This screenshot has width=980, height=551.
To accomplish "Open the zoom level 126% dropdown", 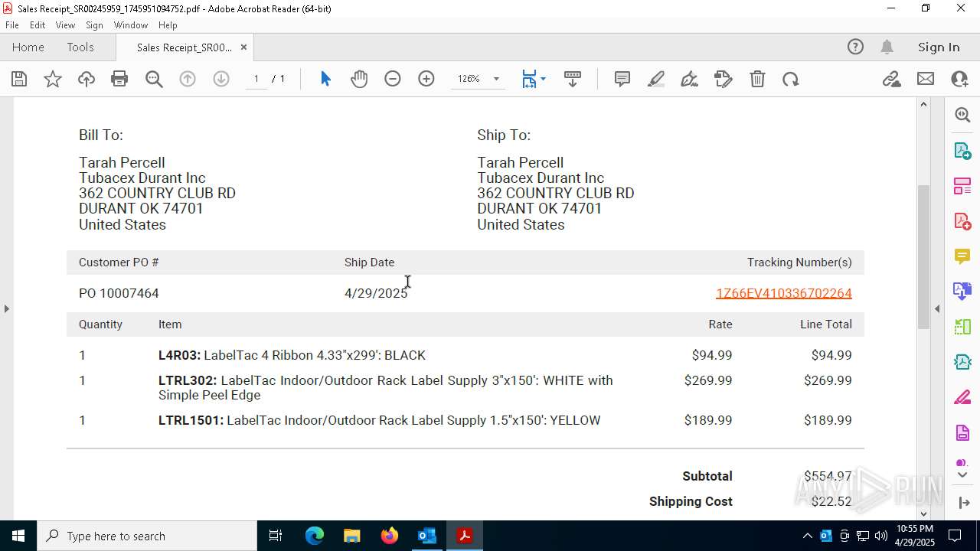I will pos(478,79).
